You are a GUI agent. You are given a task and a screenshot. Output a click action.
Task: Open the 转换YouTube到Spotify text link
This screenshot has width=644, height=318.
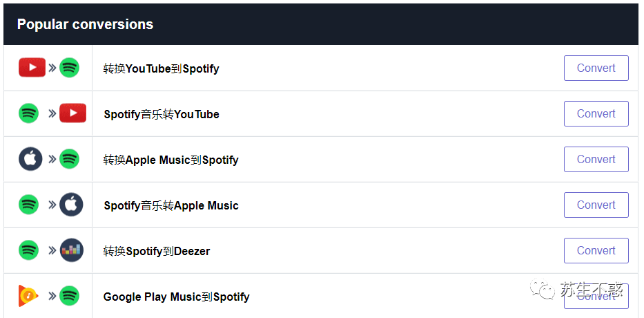(x=161, y=68)
